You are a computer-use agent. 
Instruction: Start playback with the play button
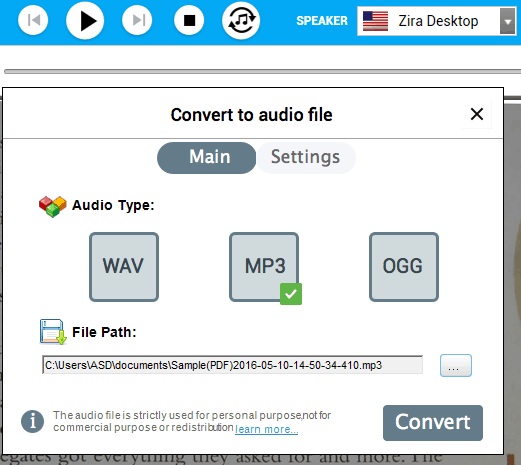pyautogui.click(x=85, y=20)
